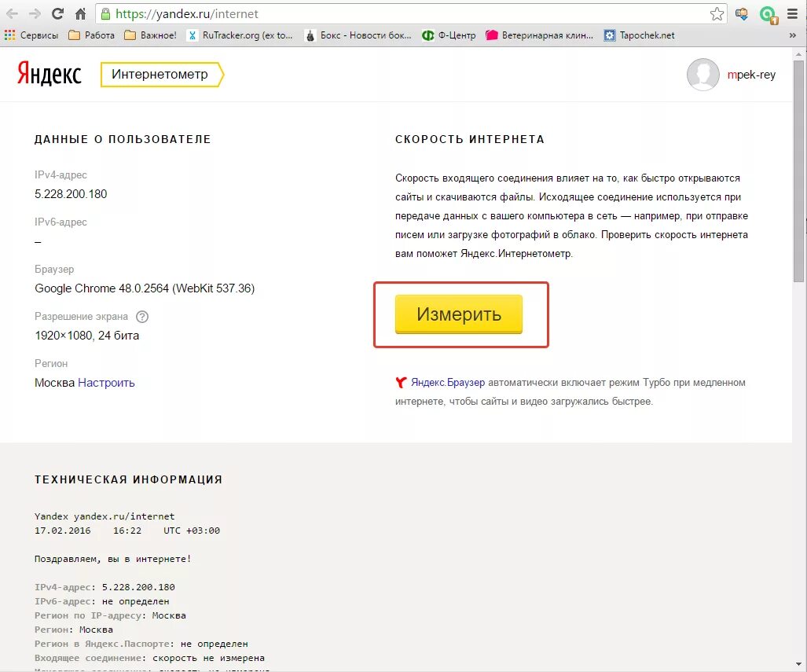Bookmark this page with the star icon
Screen dimensions: 807x672
click(x=717, y=14)
